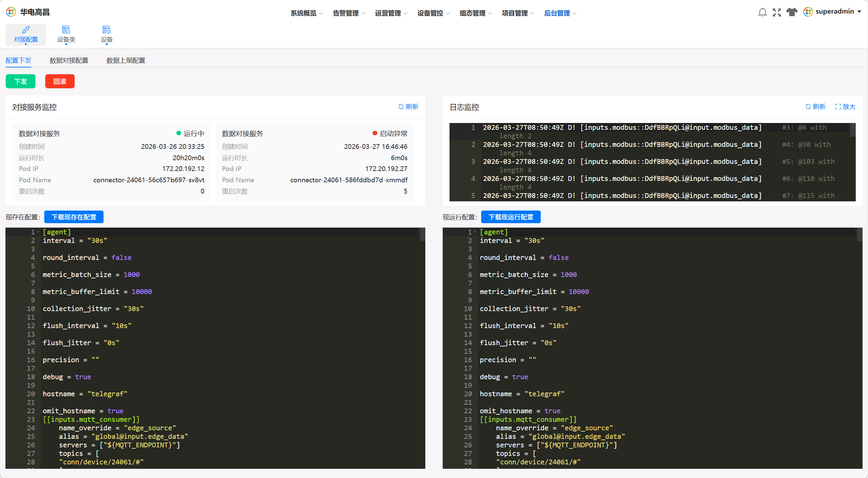
Task: Click 下载现存在配置 button
Action: [x=74, y=217]
